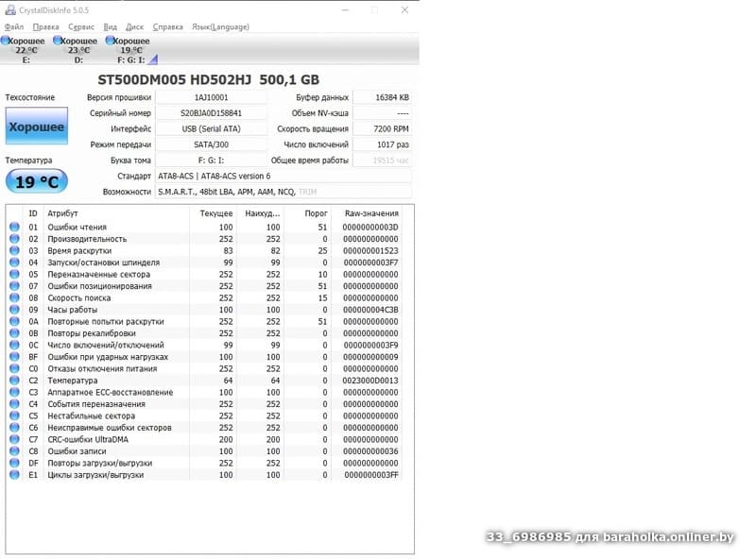Click status orb for C2 Температура
The width and height of the screenshot is (756, 559).
click(x=14, y=381)
